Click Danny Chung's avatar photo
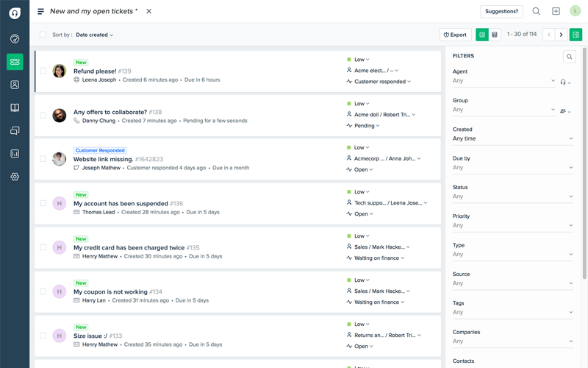The image size is (588, 368). [x=60, y=116]
